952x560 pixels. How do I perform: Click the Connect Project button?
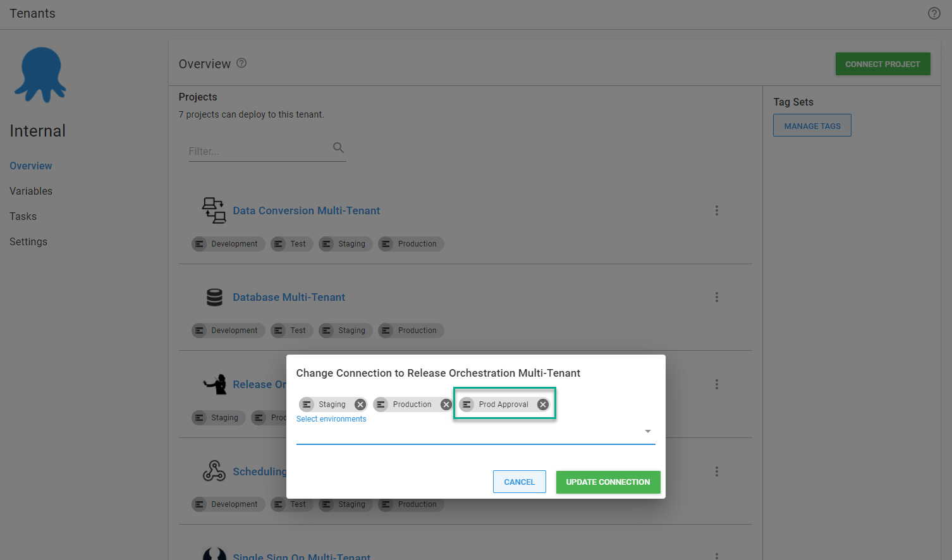pos(882,64)
